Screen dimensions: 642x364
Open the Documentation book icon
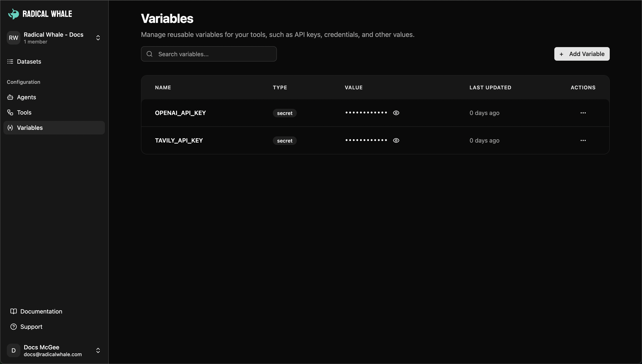(x=14, y=311)
